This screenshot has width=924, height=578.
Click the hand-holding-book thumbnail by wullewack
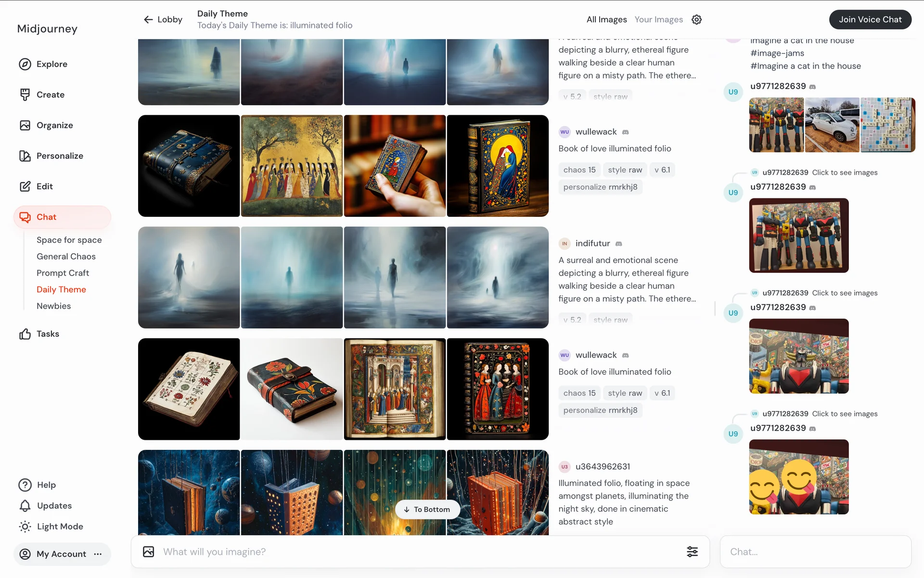[x=395, y=166]
